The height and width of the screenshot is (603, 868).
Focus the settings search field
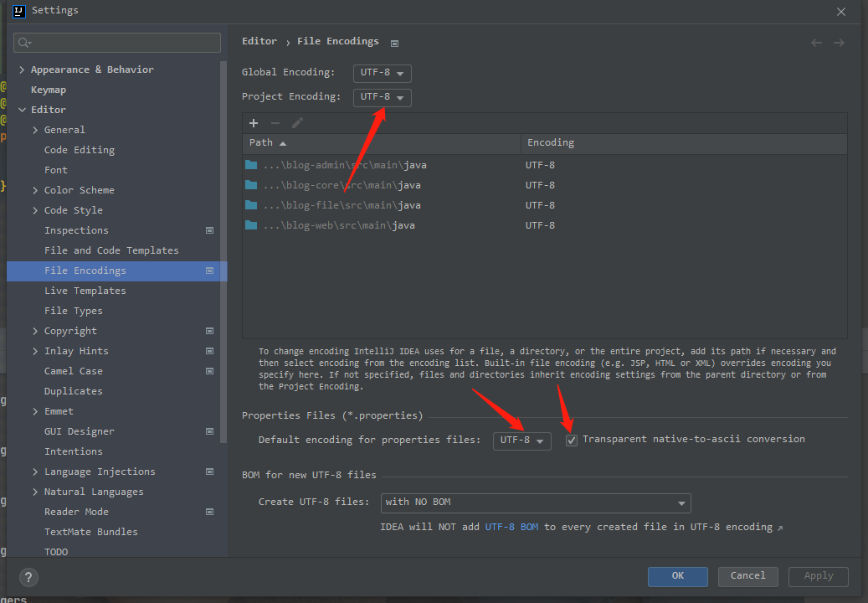(117, 43)
